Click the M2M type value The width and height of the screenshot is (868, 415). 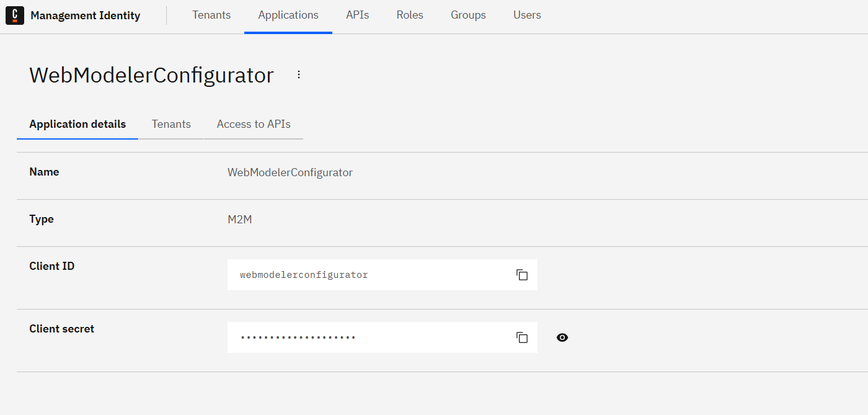coord(239,220)
